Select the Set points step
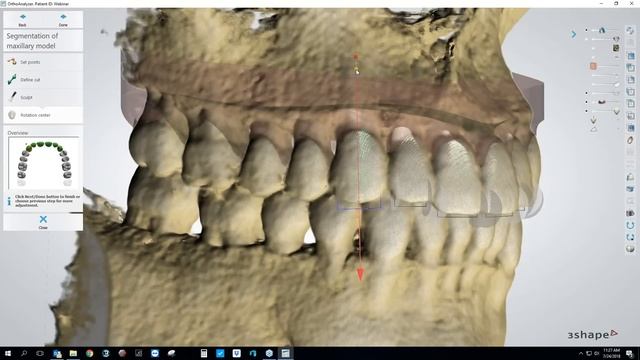This screenshot has height=360, width=640. coord(43,62)
